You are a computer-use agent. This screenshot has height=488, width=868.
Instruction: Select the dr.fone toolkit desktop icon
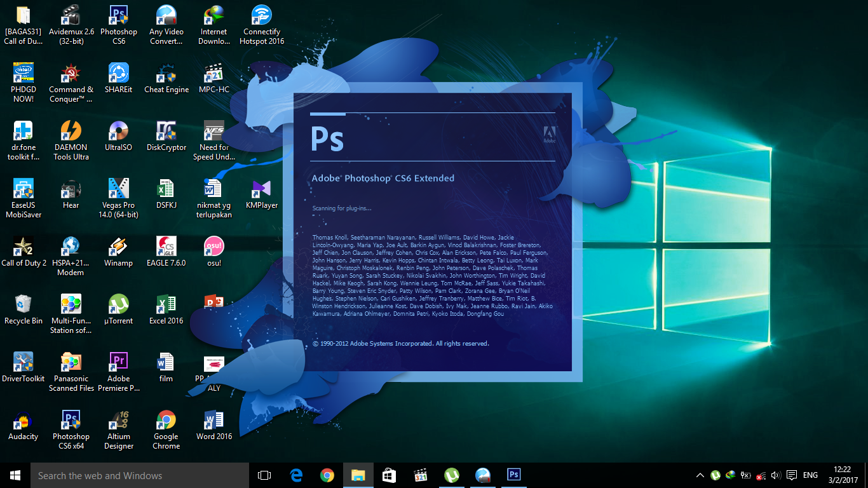24,141
